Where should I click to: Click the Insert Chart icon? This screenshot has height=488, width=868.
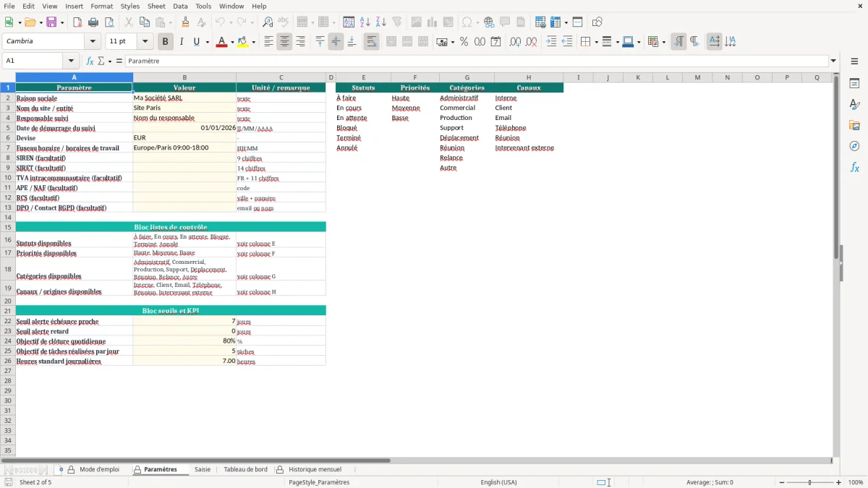click(433, 22)
